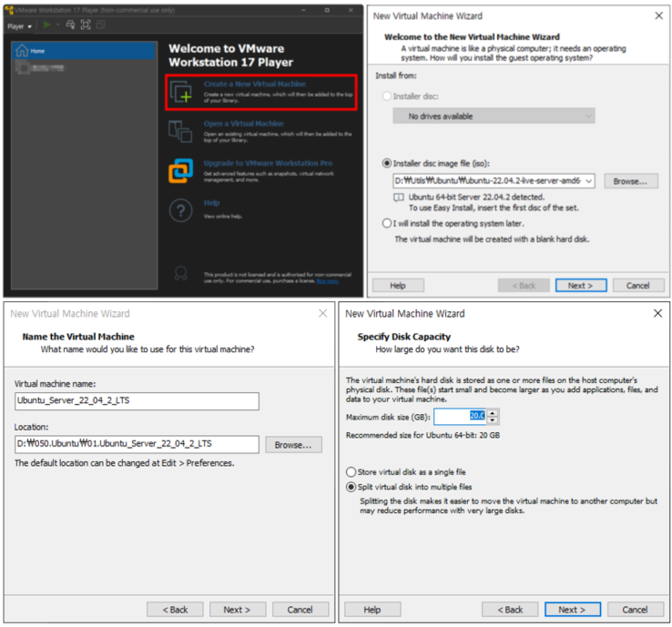
Task: Click Next in the Welcome wizard
Action: coord(581,285)
